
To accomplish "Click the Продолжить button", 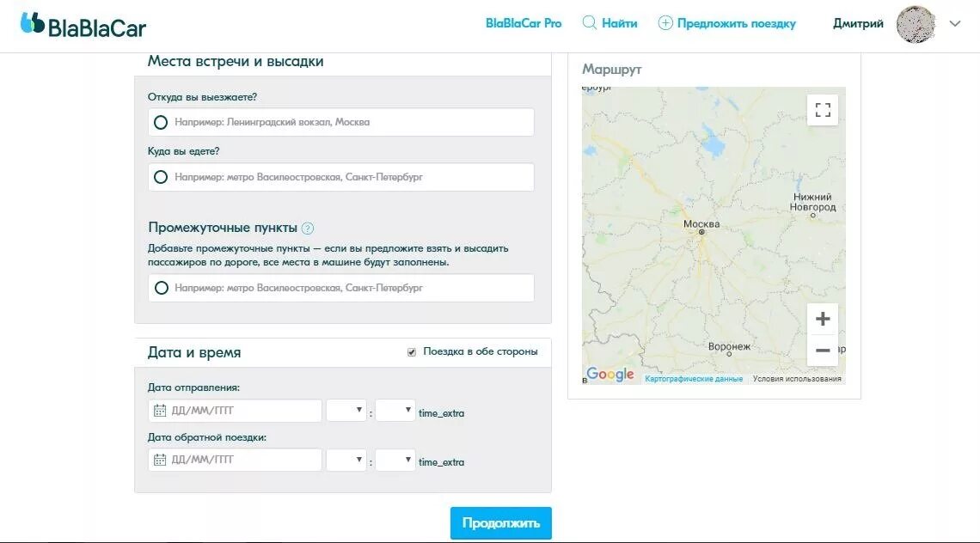I will 501,523.
